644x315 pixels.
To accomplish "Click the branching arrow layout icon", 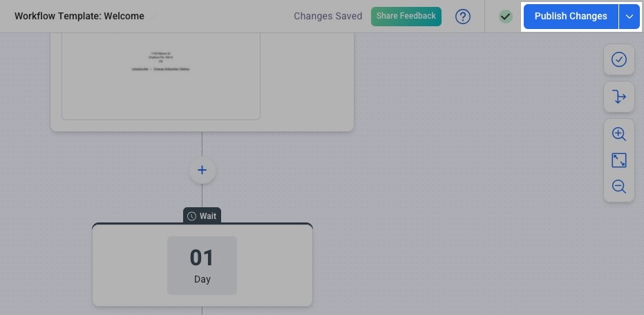I will pos(619,97).
